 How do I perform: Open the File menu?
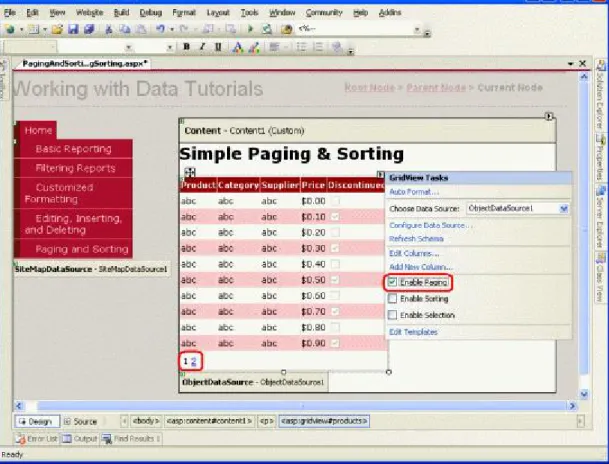point(10,13)
